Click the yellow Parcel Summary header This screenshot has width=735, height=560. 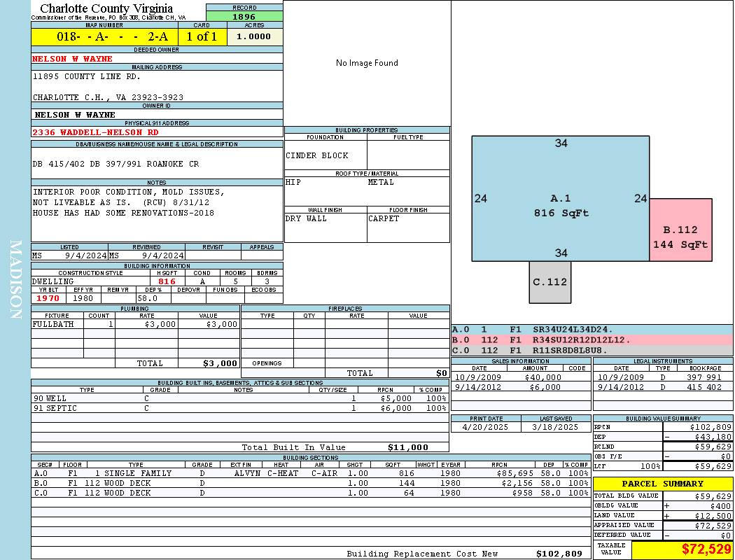click(x=662, y=484)
